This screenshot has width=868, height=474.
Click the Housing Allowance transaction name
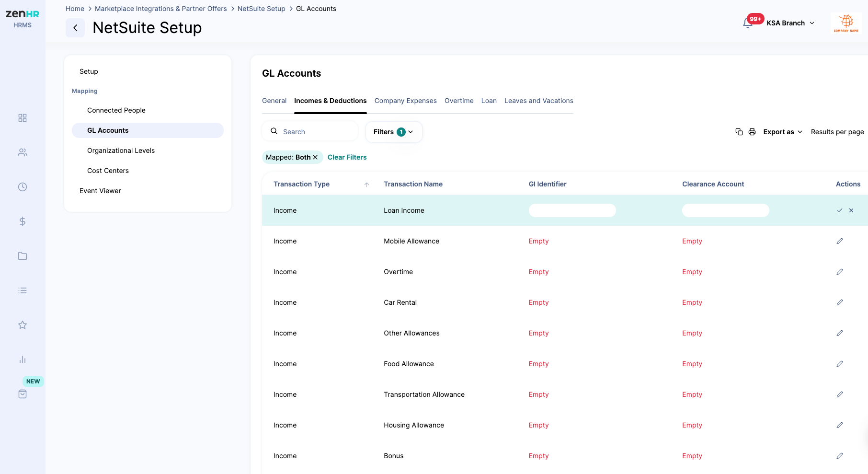pos(414,425)
